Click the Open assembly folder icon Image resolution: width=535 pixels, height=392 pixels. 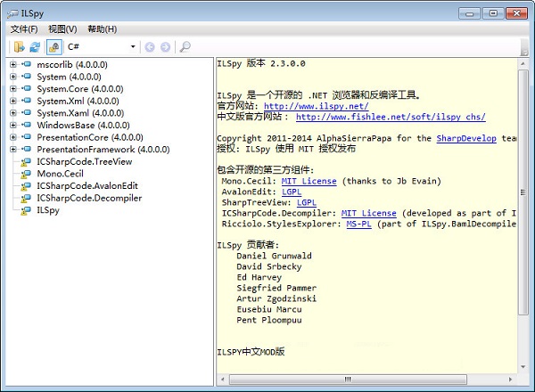[19, 46]
